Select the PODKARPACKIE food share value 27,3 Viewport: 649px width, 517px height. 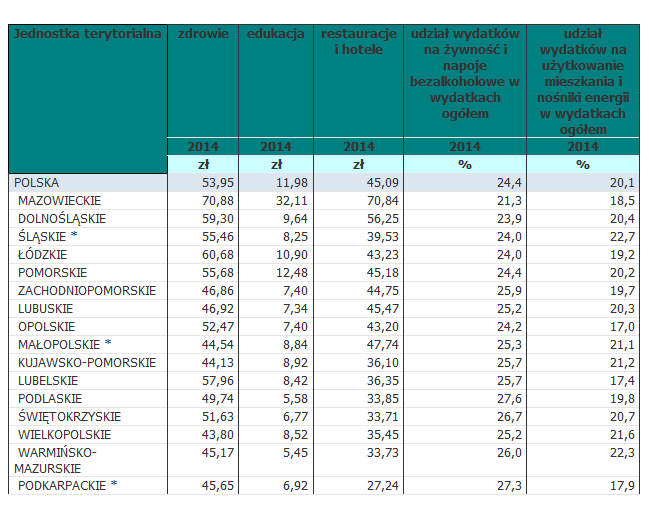(509, 486)
